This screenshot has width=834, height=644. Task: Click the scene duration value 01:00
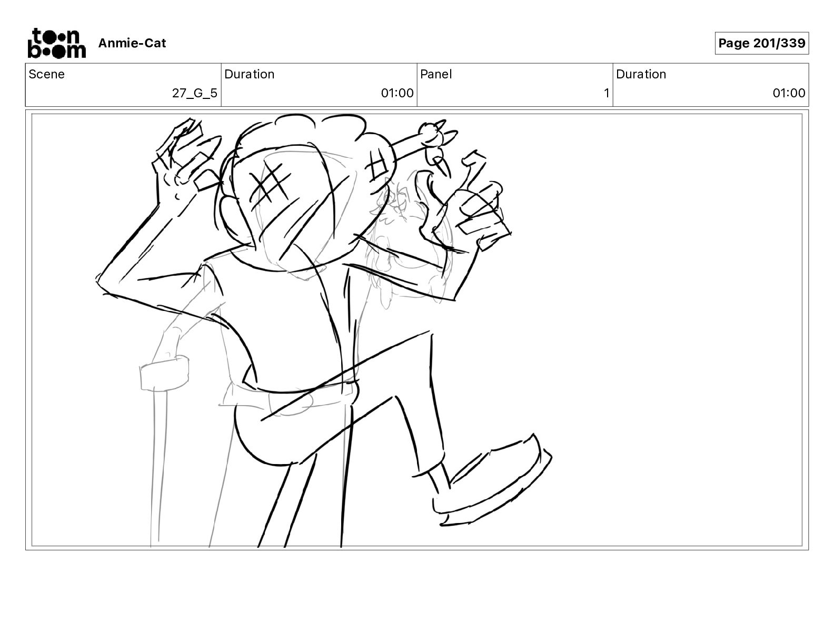[398, 93]
